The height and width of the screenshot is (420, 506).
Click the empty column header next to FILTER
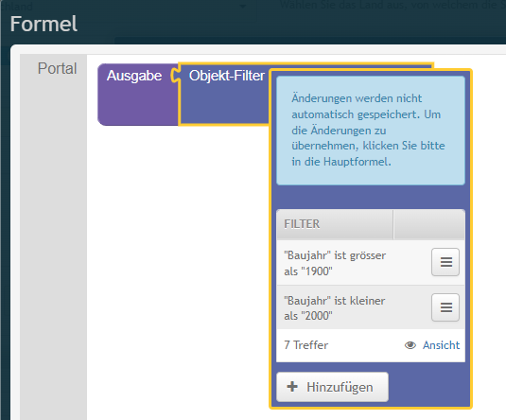429,224
